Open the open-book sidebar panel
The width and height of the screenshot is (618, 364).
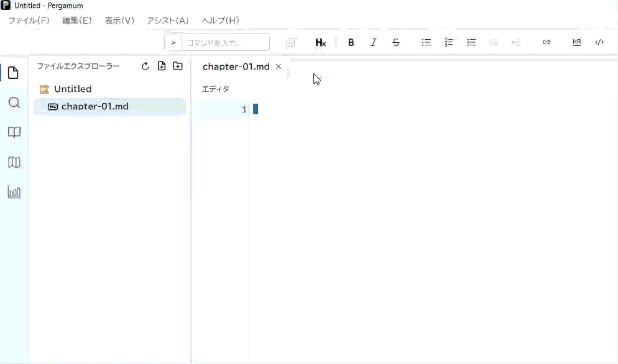click(14, 132)
